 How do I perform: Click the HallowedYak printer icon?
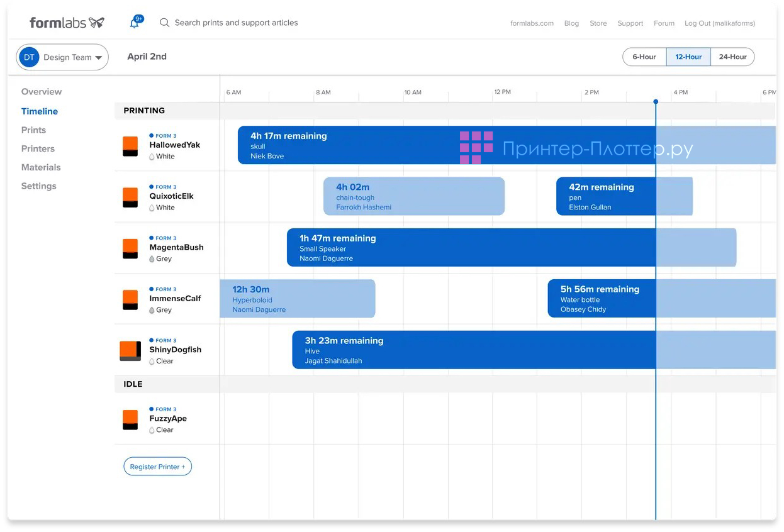point(130,147)
